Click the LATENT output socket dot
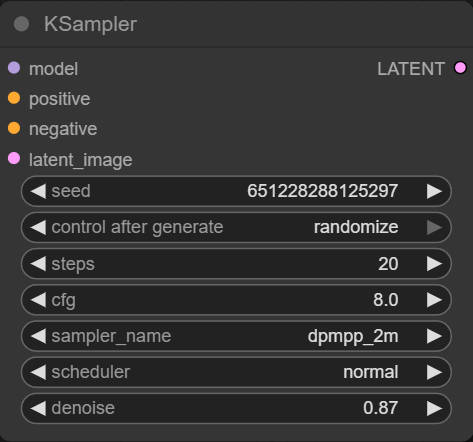This screenshot has width=473, height=442. point(460,68)
